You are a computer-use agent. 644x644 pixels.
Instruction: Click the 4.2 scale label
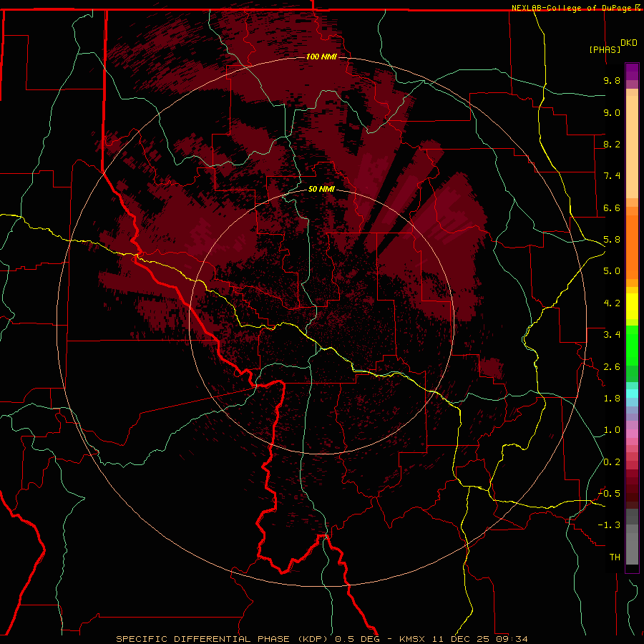612,303
